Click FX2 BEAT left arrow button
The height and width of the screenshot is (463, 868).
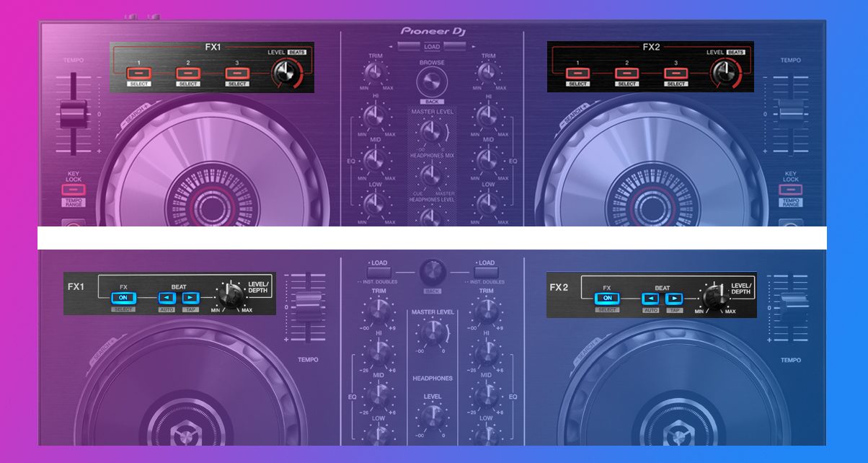pos(651,298)
